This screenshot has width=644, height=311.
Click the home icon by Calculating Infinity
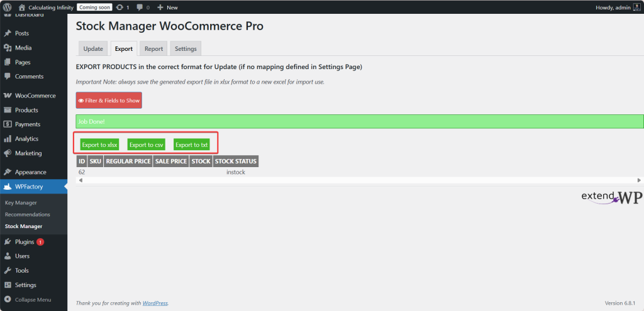point(22,7)
